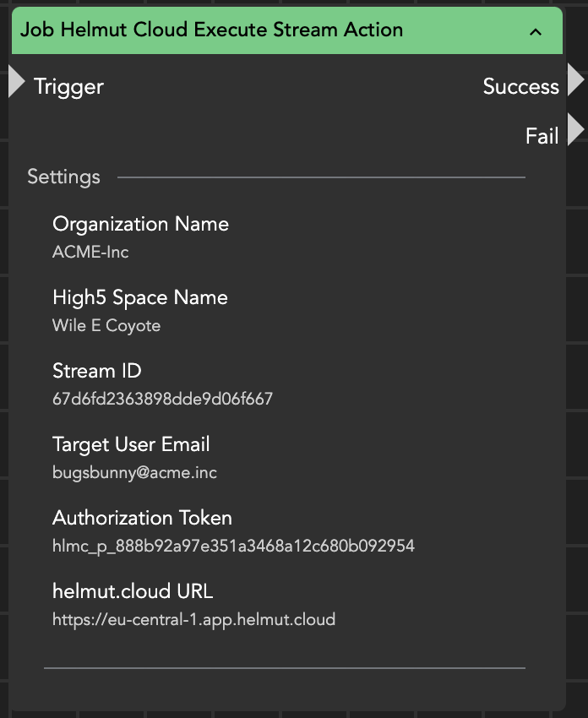Click the Success output connector arrow
The height and width of the screenshot is (718, 588).
point(576,81)
